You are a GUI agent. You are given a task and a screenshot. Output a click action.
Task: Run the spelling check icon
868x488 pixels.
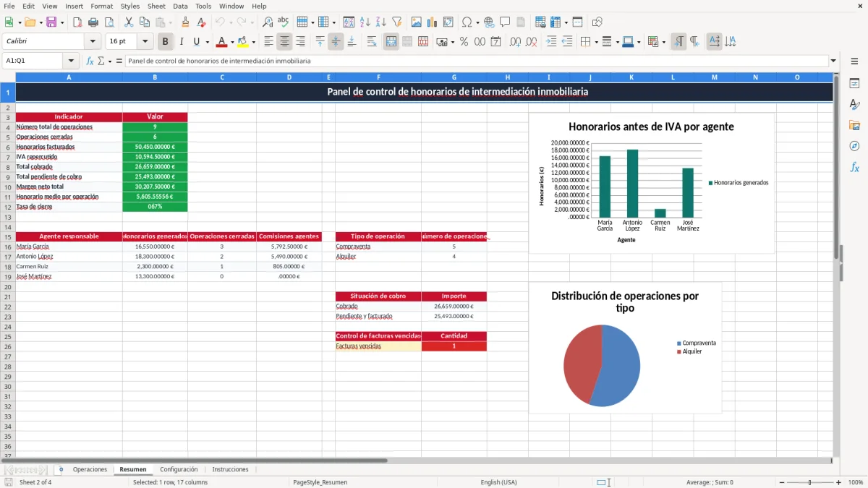click(x=283, y=22)
